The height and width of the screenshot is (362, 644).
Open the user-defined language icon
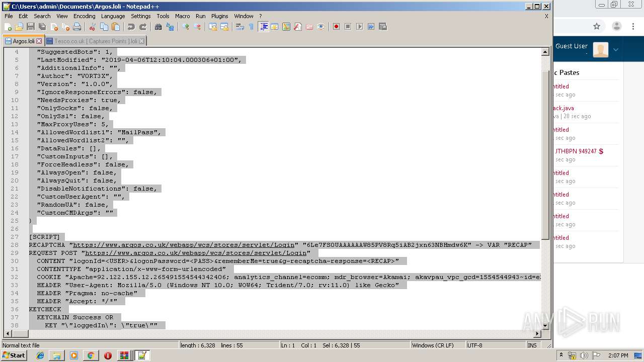(275, 27)
